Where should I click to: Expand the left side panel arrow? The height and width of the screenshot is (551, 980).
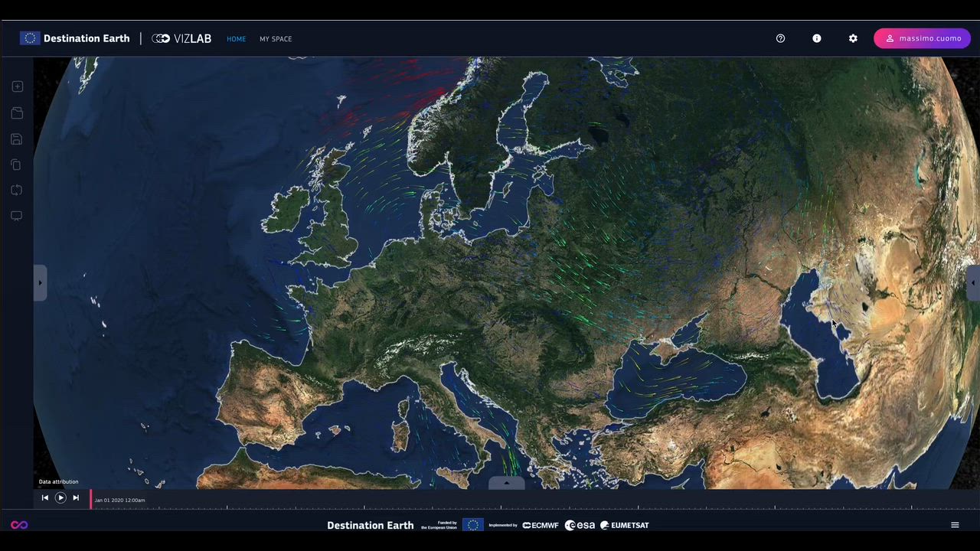click(x=40, y=283)
